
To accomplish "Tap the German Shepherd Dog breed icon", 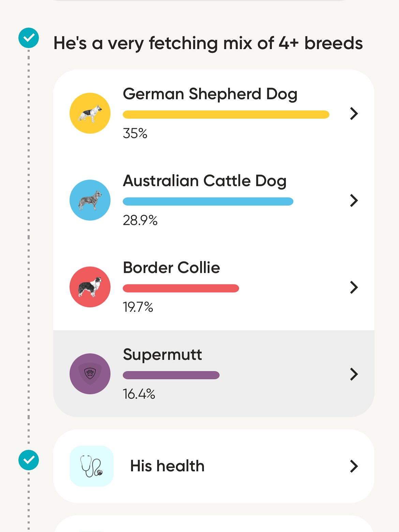I will [x=90, y=113].
